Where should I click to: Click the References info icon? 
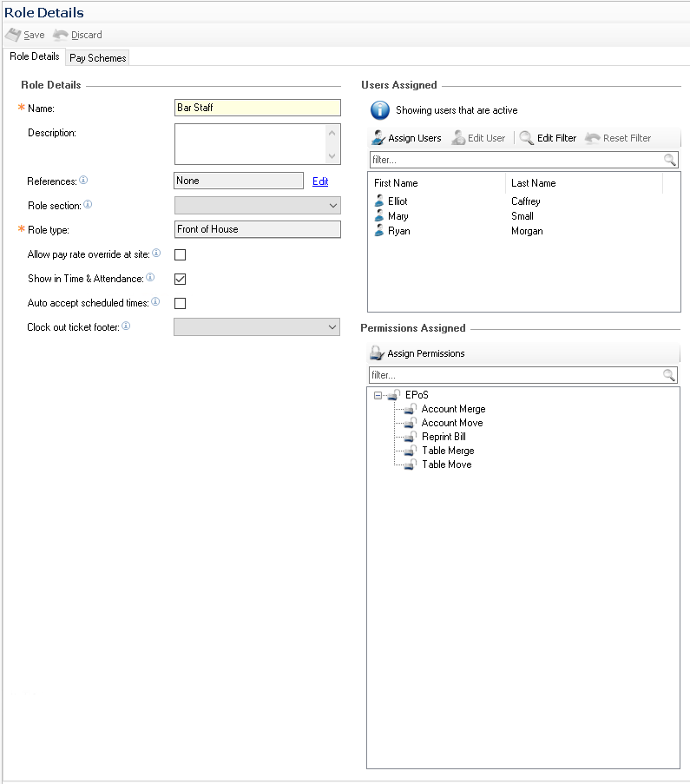(83, 181)
